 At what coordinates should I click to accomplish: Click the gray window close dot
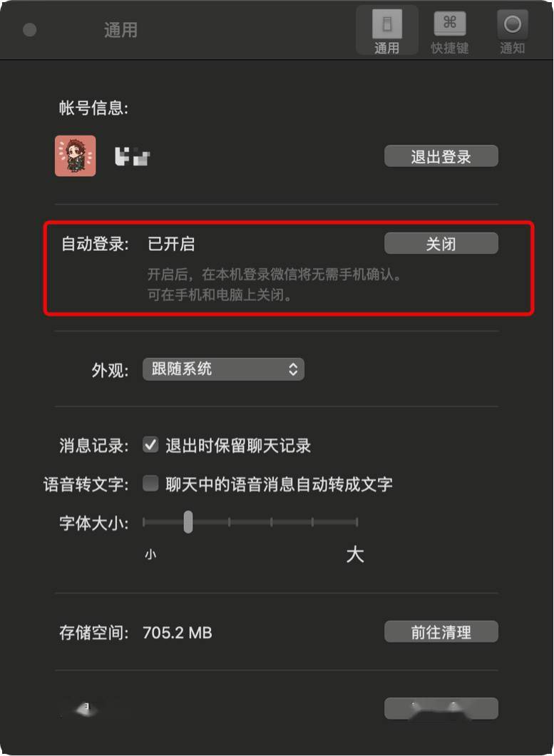(x=30, y=30)
